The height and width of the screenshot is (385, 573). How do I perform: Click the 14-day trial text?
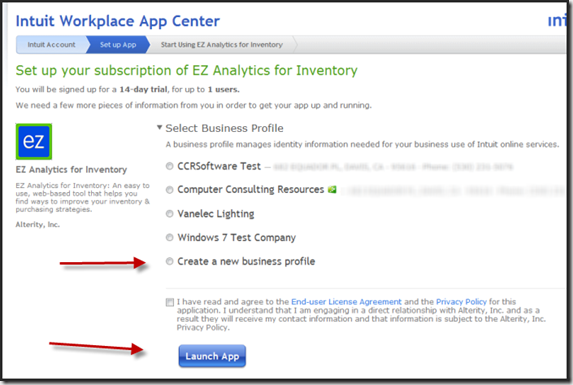(x=143, y=89)
